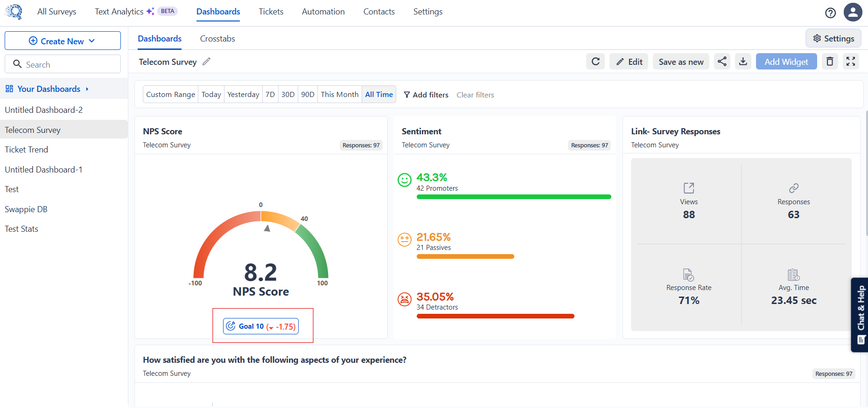This screenshot has height=408, width=868.
Task: Open the help question mark icon
Action: (830, 13)
